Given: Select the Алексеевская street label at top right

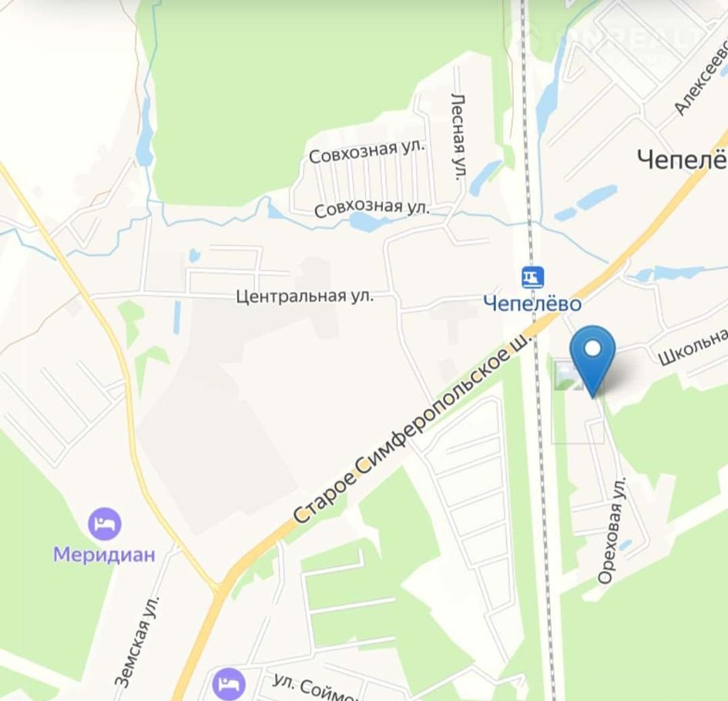Looking at the screenshot, I should (x=701, y=79).
